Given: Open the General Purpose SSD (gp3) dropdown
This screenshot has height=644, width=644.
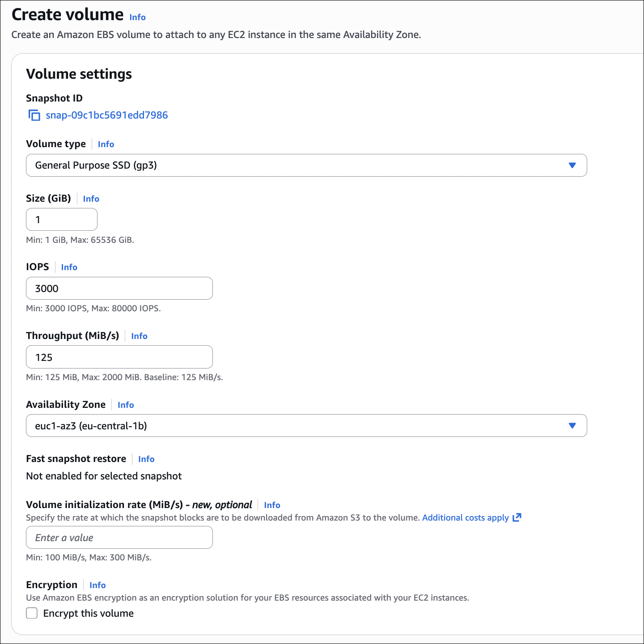Looking at the screenshot, I should coord(306,165).
